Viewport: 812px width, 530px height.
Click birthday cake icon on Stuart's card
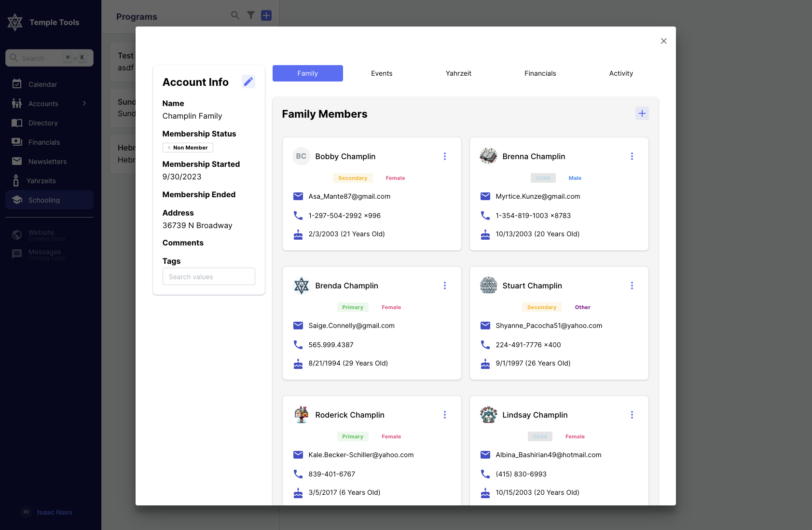[485, 363]
